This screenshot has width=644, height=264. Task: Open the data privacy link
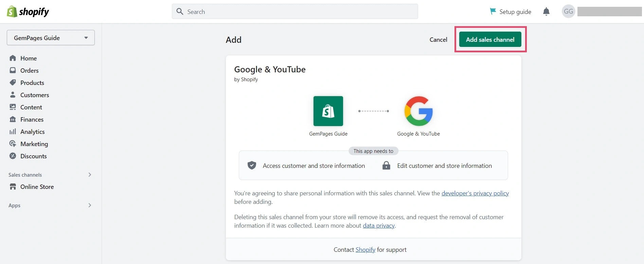(x=378, y=225)
